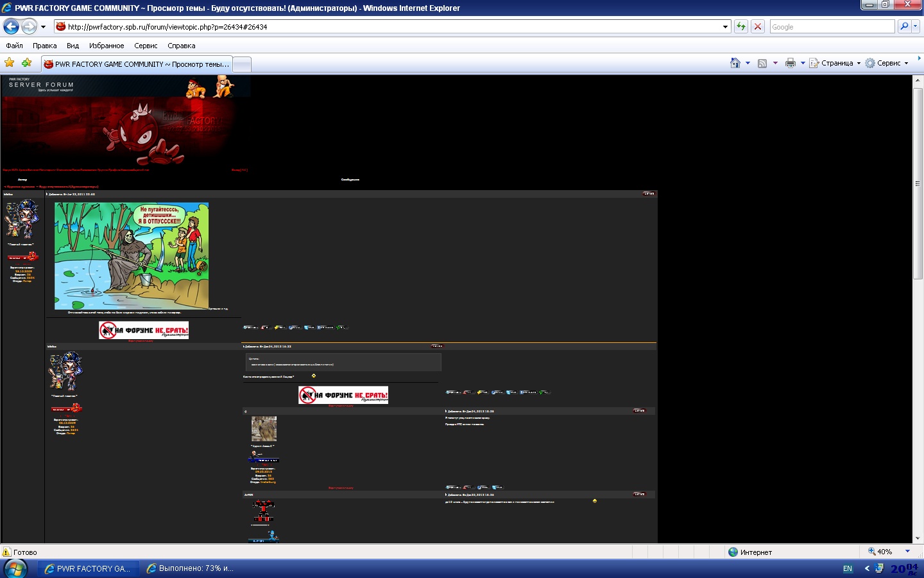Screen dimensions: 924x578
Task: Open the Избранное menu
Action: tap(107, 46)
